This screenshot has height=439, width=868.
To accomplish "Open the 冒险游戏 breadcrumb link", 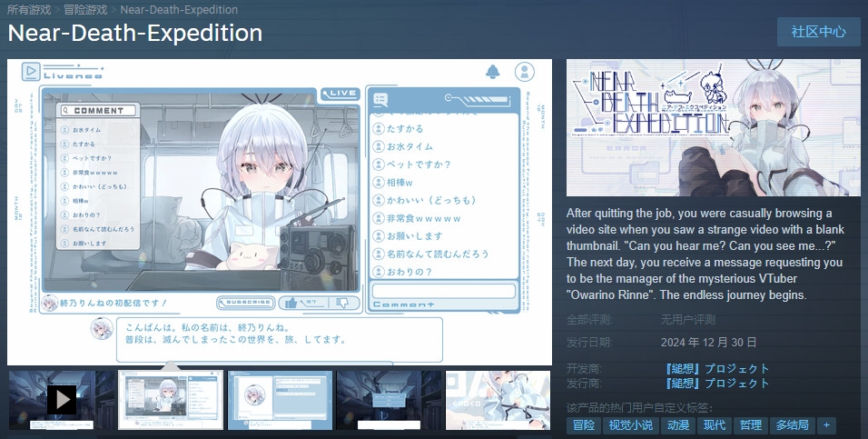I will (85, 9).
